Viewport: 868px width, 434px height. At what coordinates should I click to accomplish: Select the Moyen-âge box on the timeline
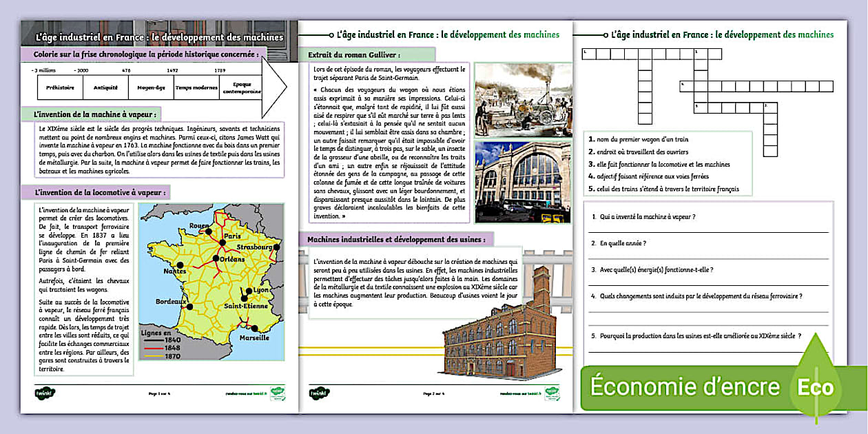click(150, 87)
